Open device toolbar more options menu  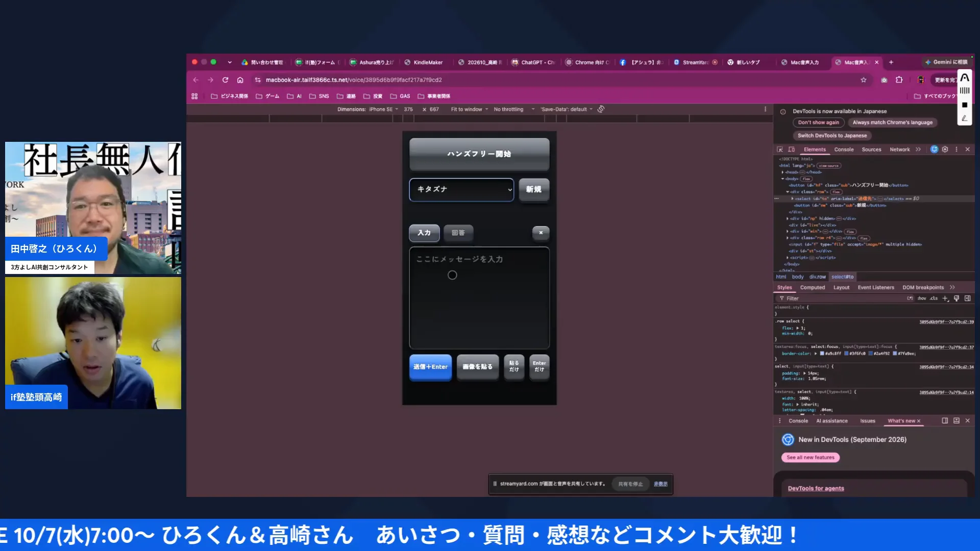click(765, 109)
